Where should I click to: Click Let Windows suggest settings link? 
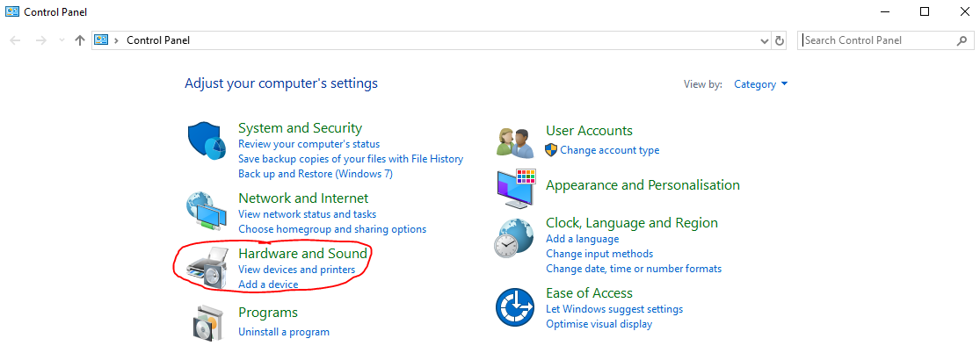point(613,309)
